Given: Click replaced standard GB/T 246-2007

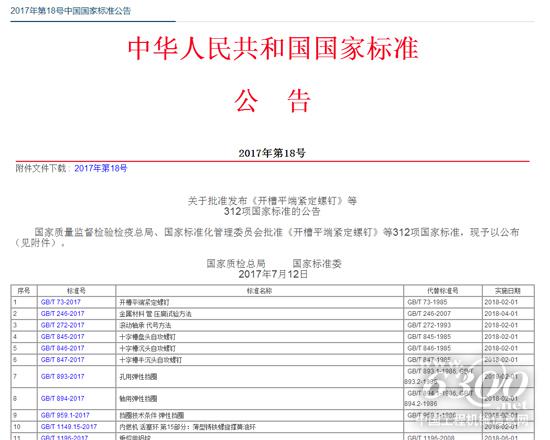Looking at the screenshot, I should click(x=429, y=314).
